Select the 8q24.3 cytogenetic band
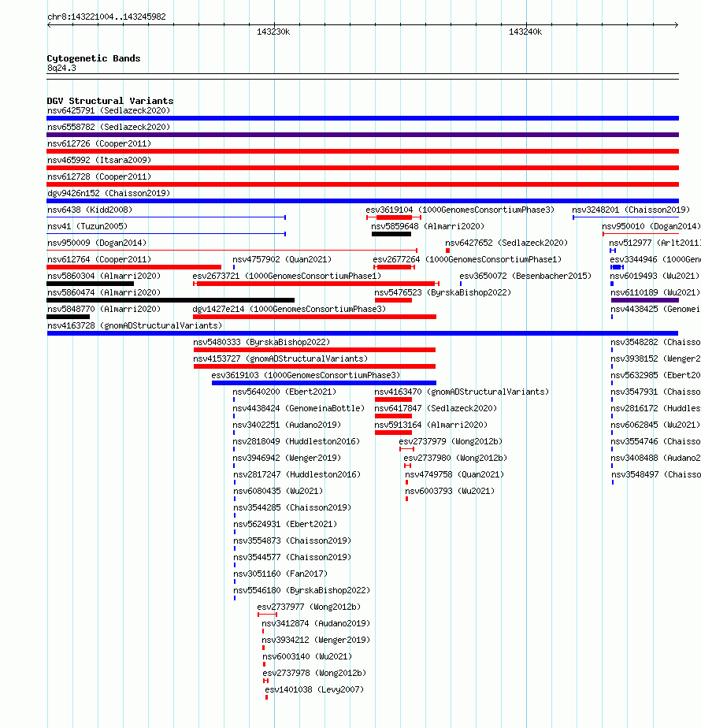 tap(362, 76)
